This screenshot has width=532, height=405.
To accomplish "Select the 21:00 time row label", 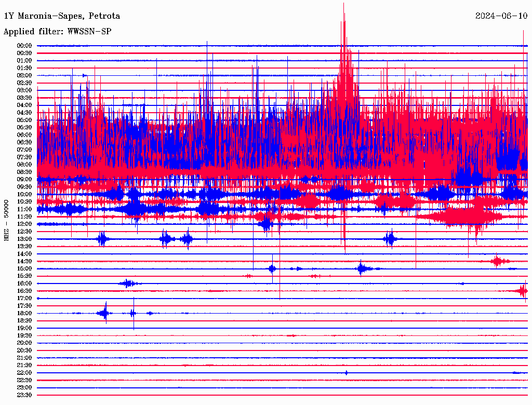I will tap(24, 358).
